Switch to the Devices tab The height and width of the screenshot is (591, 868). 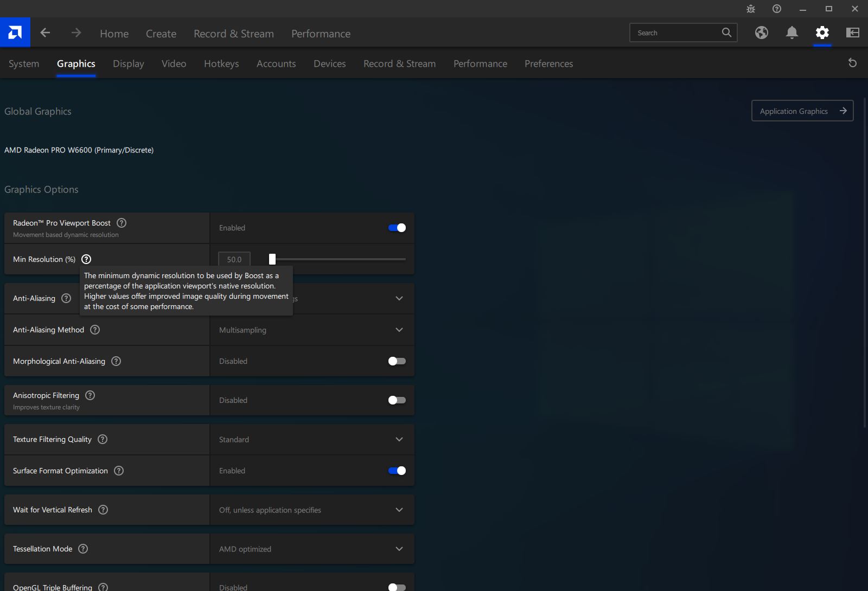[x=330, y=63]
